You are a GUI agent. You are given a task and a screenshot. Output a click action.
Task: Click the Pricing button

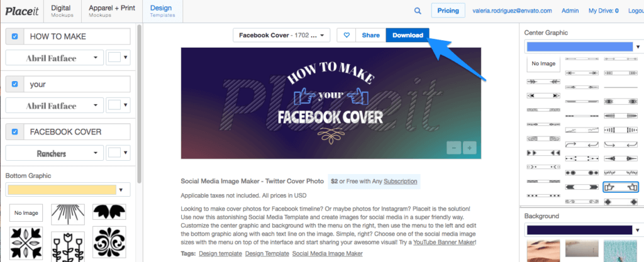448,11
